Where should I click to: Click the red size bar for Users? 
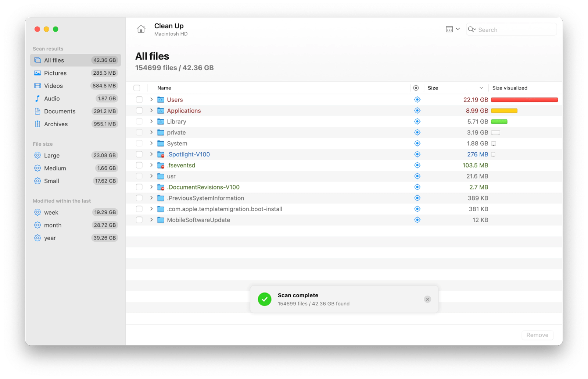[524, 99]
